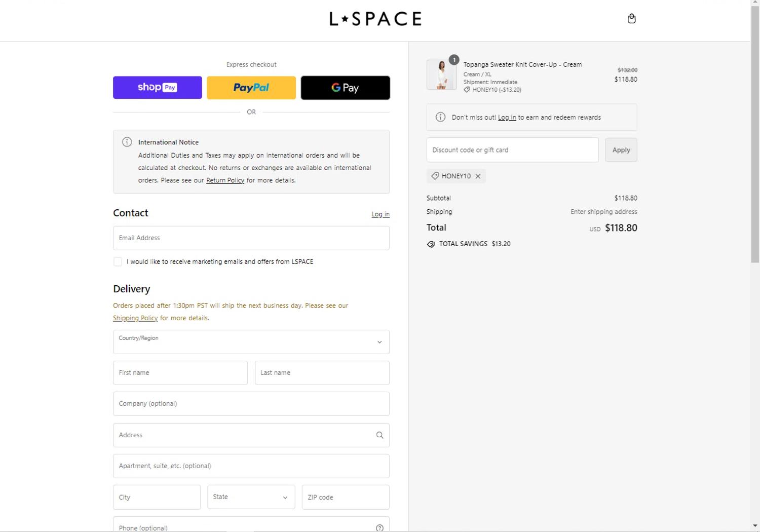Open the State dropdown
Screen dimensions: 760x532
(x=251, y=497)
